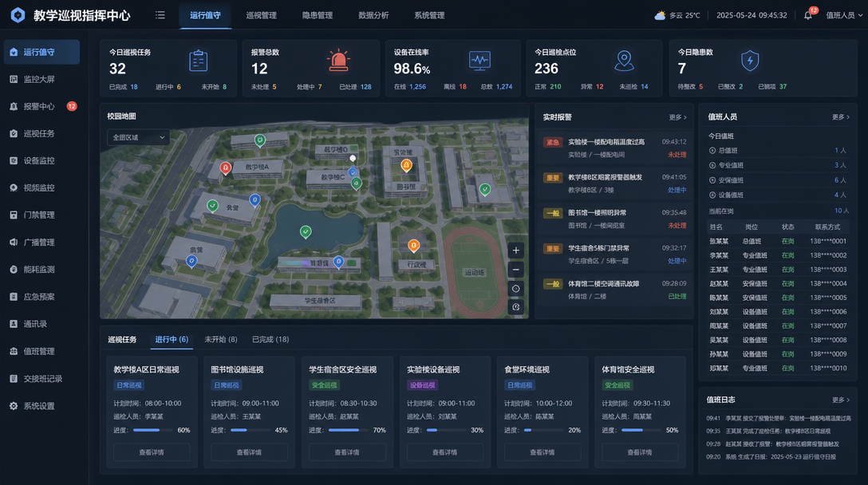
Task: Click the 设备在线率 98.6% value
Action: [x=412, y=69]
